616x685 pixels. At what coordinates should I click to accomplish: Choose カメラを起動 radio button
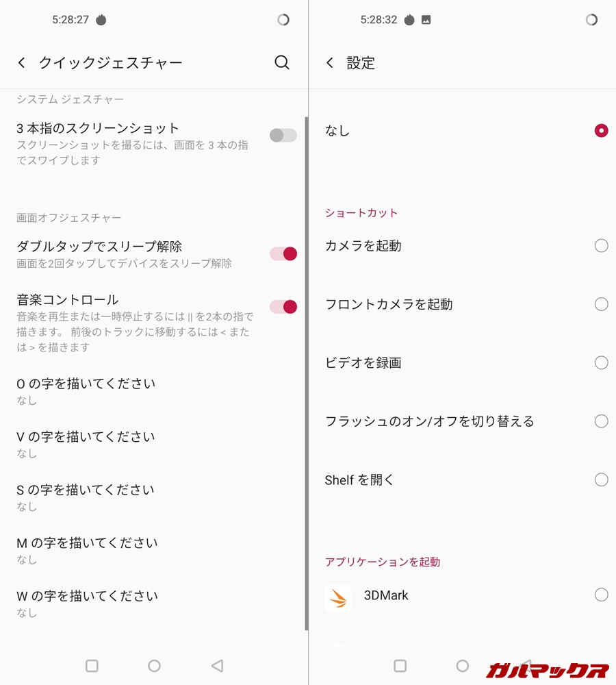601,246
